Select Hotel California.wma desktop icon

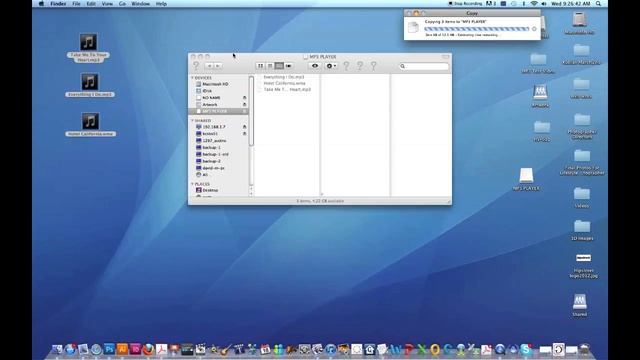tap(90, 124)
